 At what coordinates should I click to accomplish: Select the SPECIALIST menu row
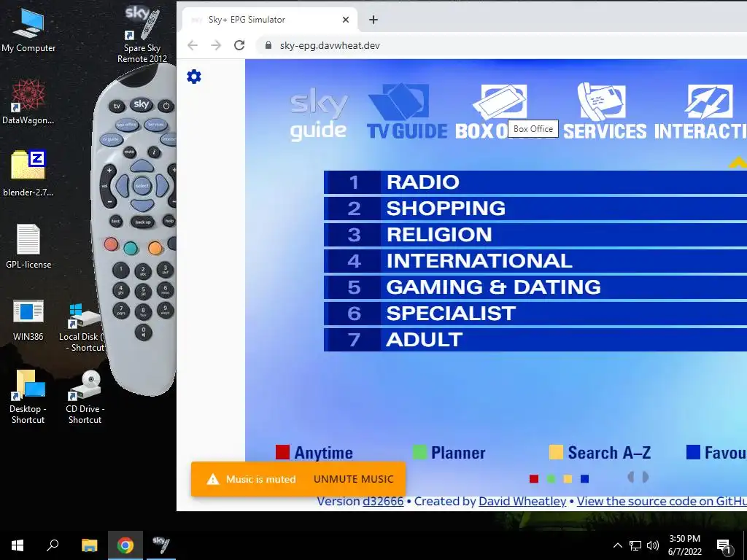click(x=535, y=314)
